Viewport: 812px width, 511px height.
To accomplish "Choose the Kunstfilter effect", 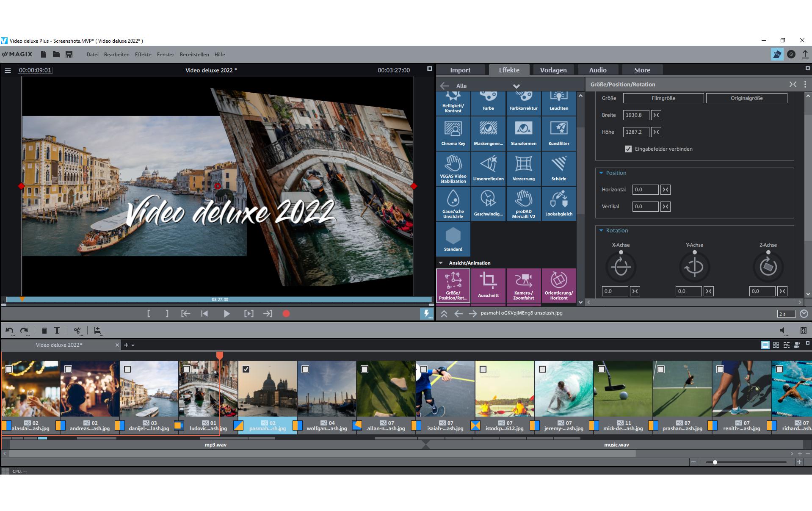I will point(559,133).
